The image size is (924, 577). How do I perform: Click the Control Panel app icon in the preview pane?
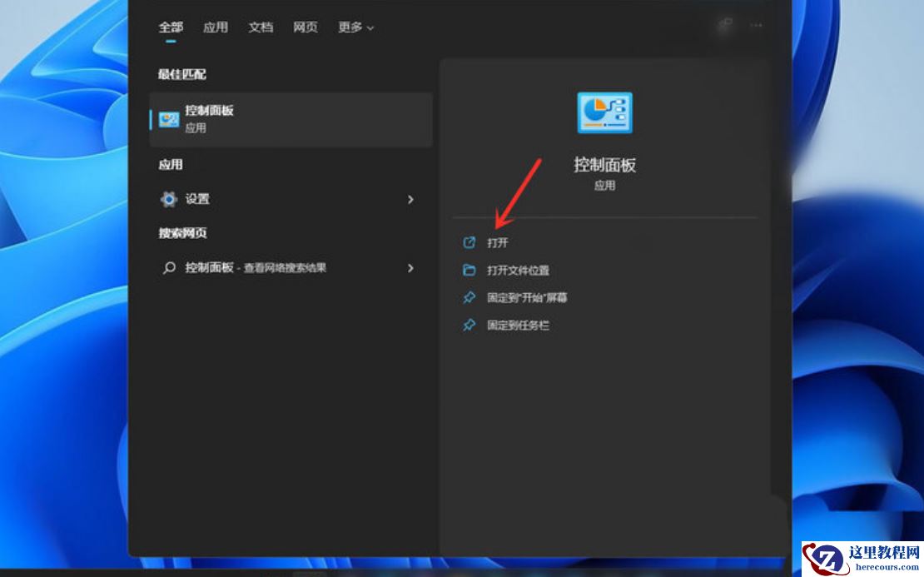point(605,112)
